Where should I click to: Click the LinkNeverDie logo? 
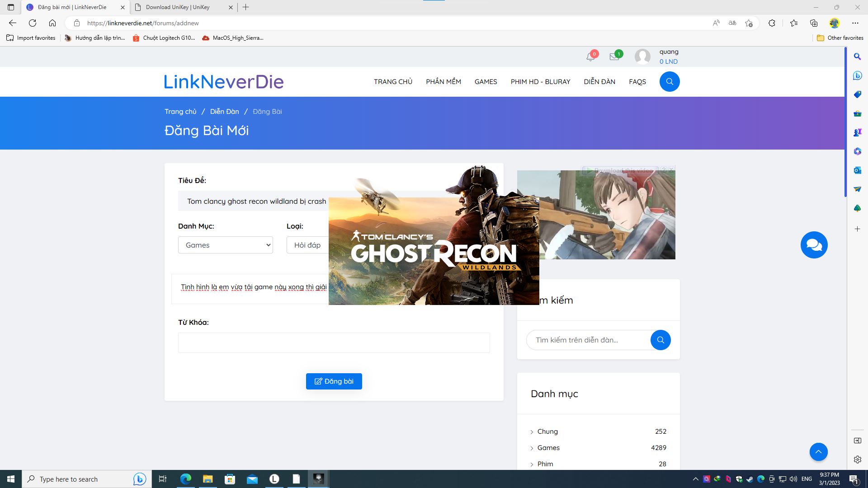223,82
